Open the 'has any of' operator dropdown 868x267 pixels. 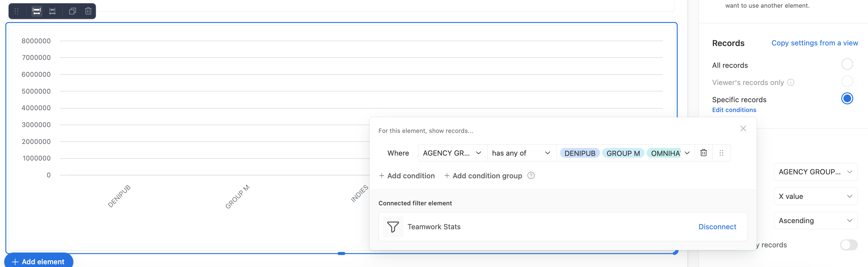point(521,153)
